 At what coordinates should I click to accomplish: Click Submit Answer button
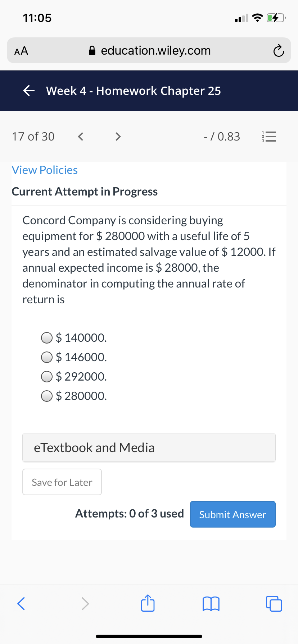233,514
